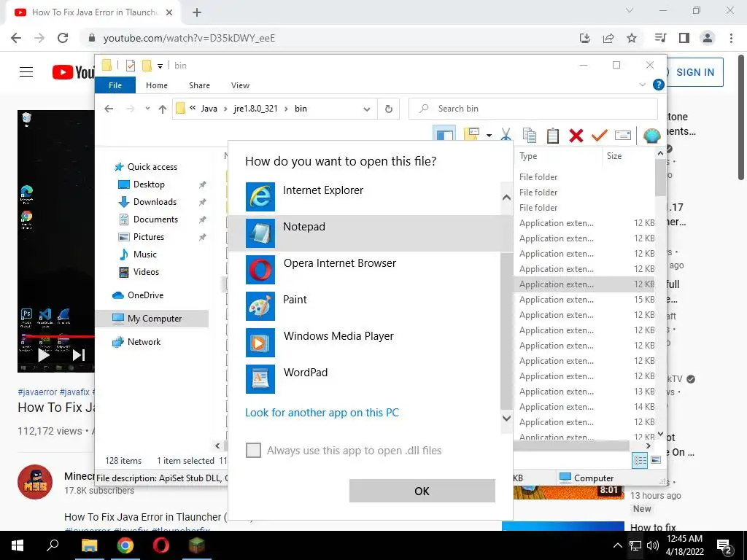Click Look for another app on this PC
The image size is (747, 560).
[x=322, y=413]
